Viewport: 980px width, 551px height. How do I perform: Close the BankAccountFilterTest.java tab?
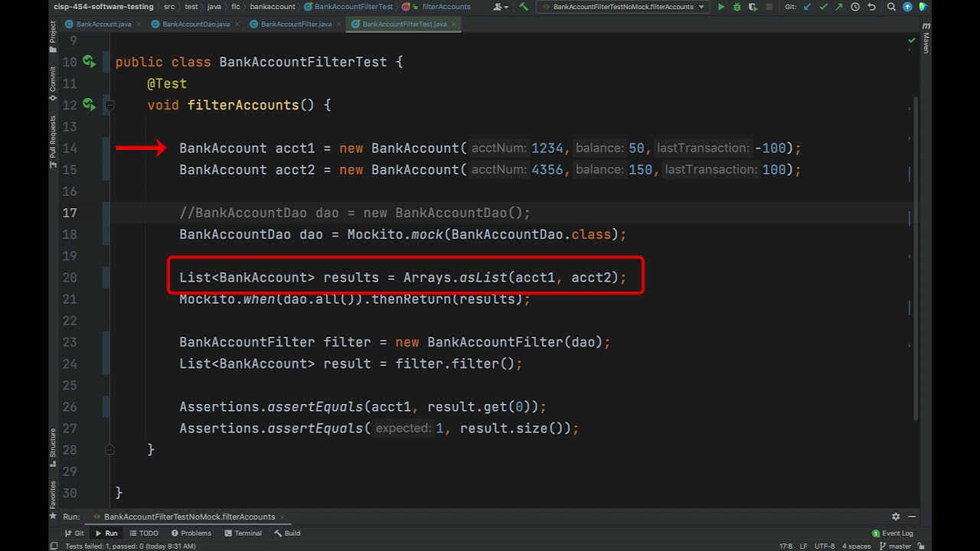(453, 24)
